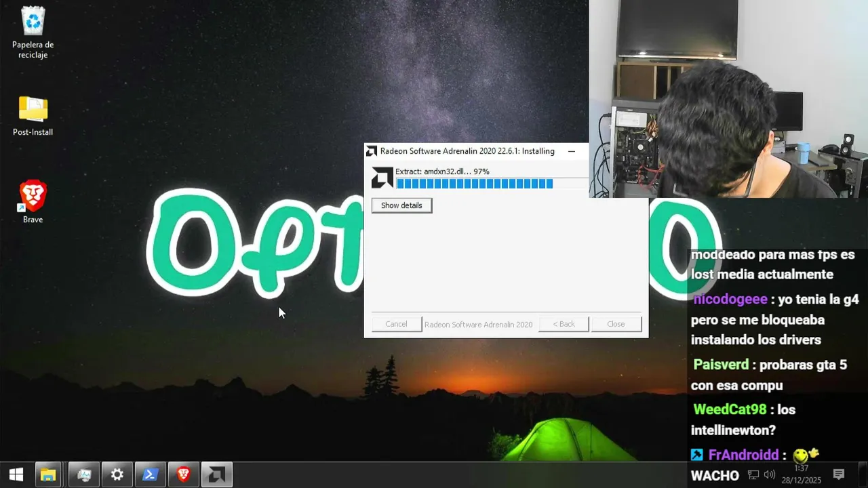
Task: Click the installer extraction progress bar
Action: click(492, 184)
